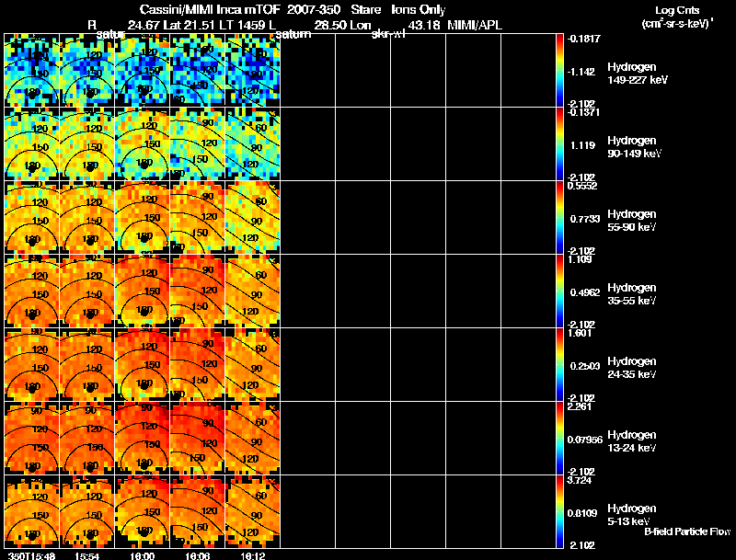Open the 13-24 keV image at 16:06
Viewport: 736px width, 560px height.
[197, 439]
